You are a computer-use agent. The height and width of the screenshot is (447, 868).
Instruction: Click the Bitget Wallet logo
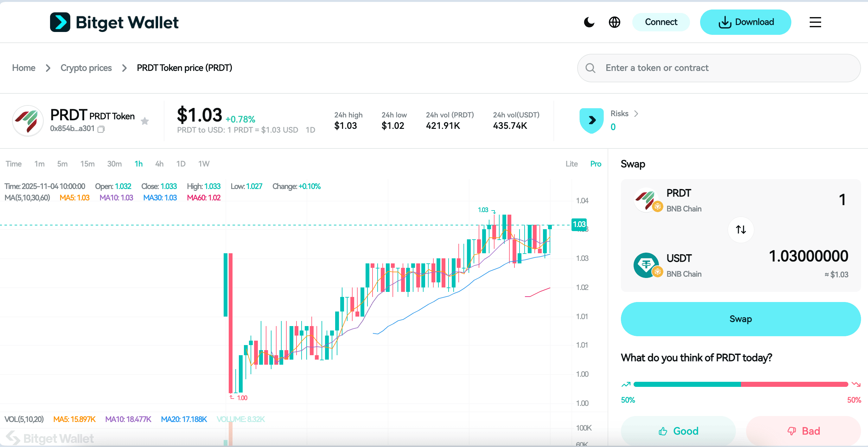pos(114,22)
